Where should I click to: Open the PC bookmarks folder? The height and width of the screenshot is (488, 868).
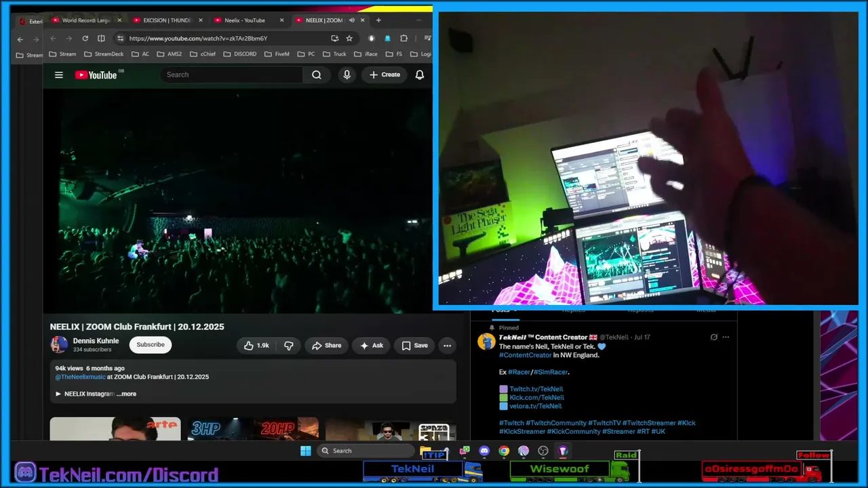307,54
